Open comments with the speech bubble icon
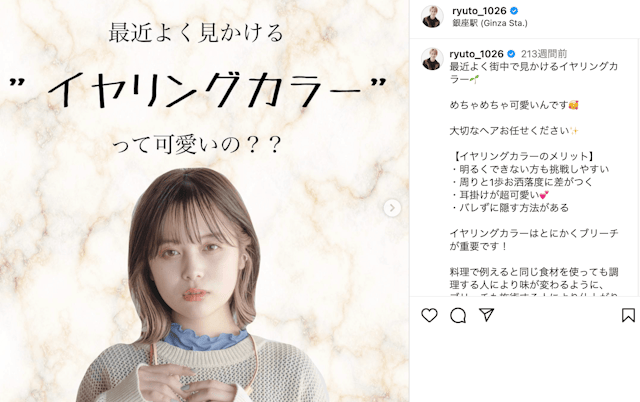640x402 pixels. pos(458,315)
